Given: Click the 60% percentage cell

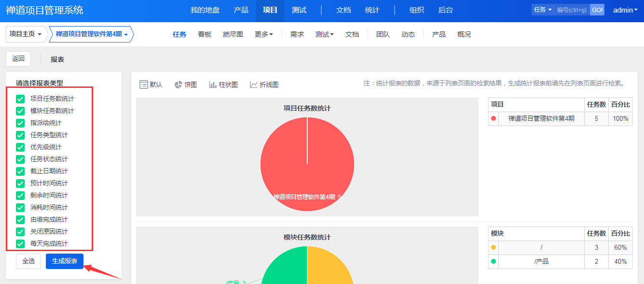Looking at the screenshot, I should pyautogui.click(x=620, y=247).
